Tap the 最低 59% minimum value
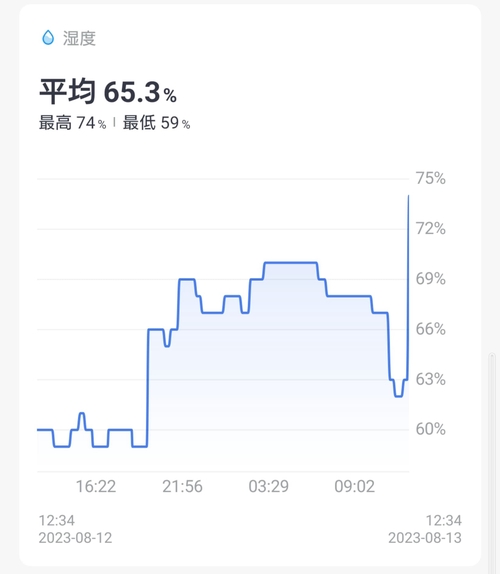The width and height of the screenshot is (500, 574). 156,123
